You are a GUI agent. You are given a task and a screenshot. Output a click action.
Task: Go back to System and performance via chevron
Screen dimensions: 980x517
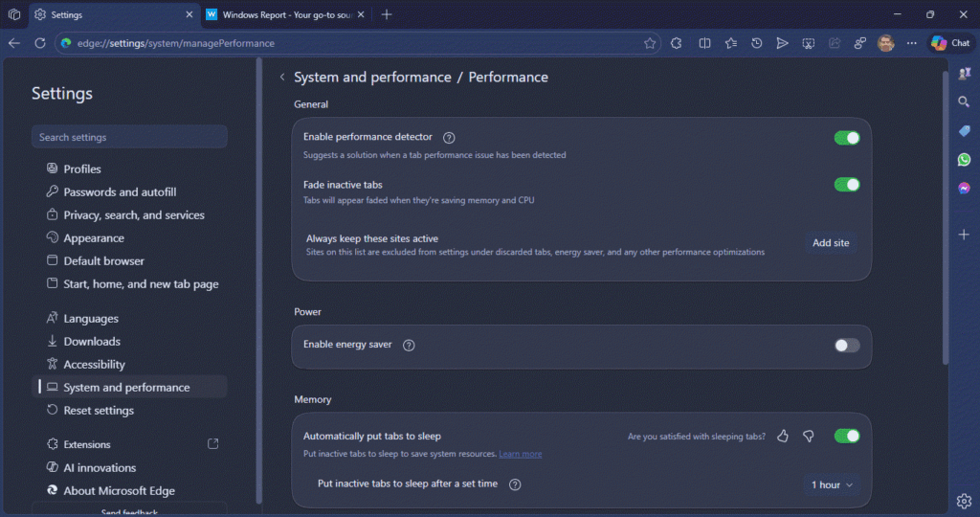tap(282, 77)
